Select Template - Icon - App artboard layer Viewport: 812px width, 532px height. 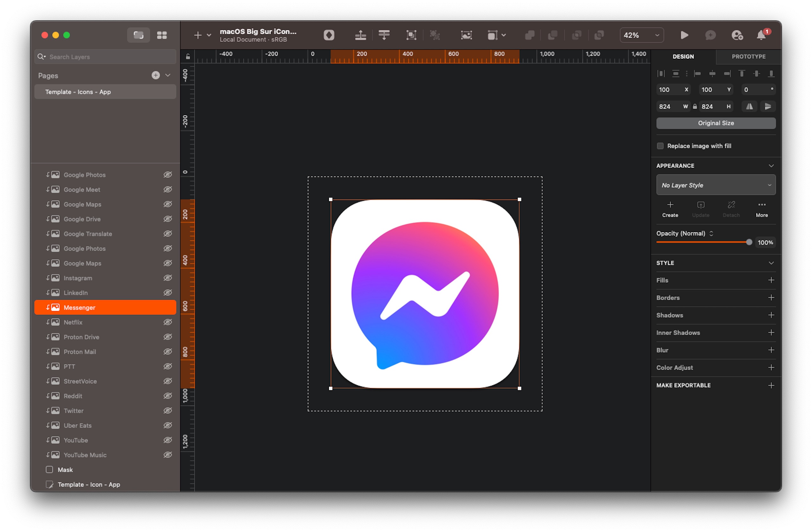point(105,484)
